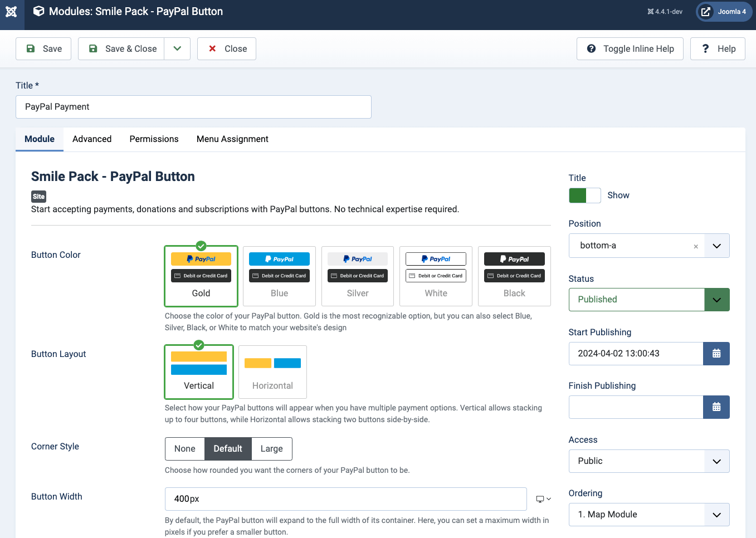The image size is (756, 538).
Task: Edit the Title field PayPal Payment
Action: 193,107
